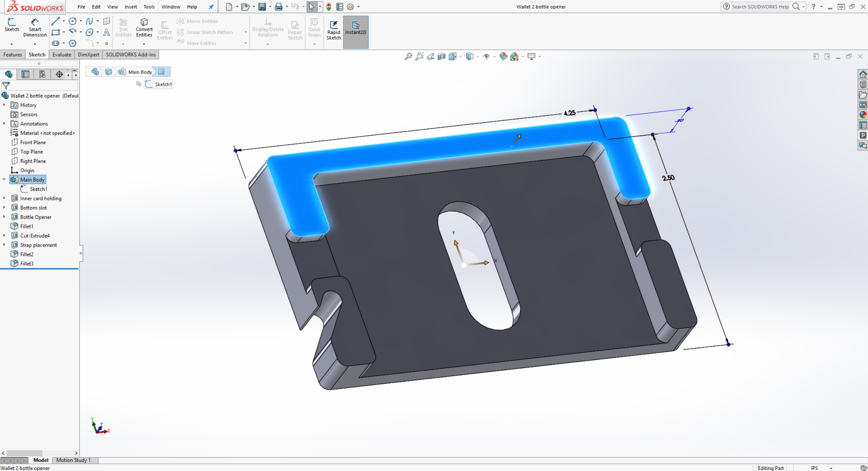868x471 pixels.
Task: Click the 4.25 dimension value
Action: pos(570,113)
